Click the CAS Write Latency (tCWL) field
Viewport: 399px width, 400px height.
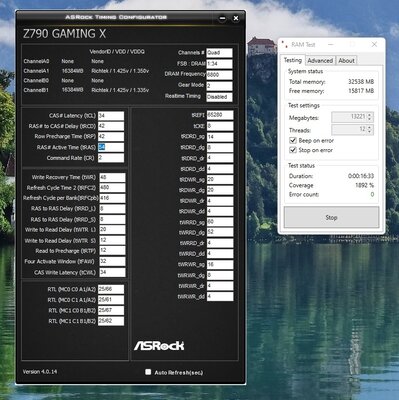(112, 272)
